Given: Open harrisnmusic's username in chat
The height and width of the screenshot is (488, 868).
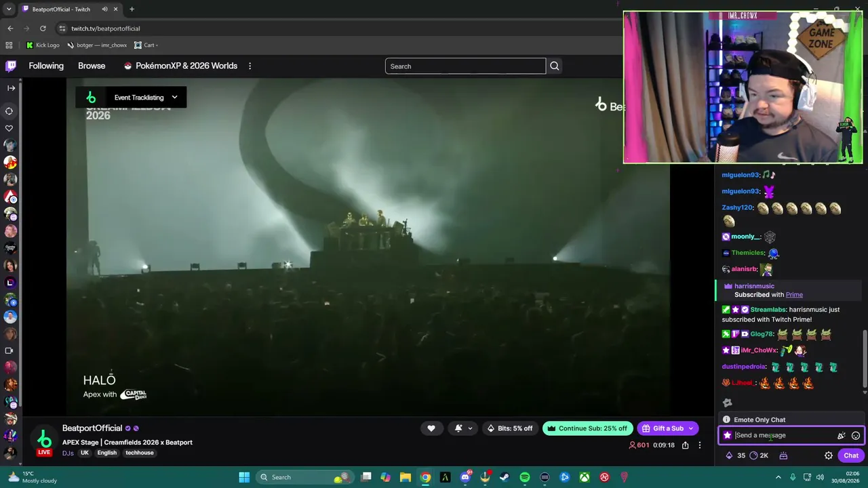Looking at the screenshot, I should pos(754,286).
